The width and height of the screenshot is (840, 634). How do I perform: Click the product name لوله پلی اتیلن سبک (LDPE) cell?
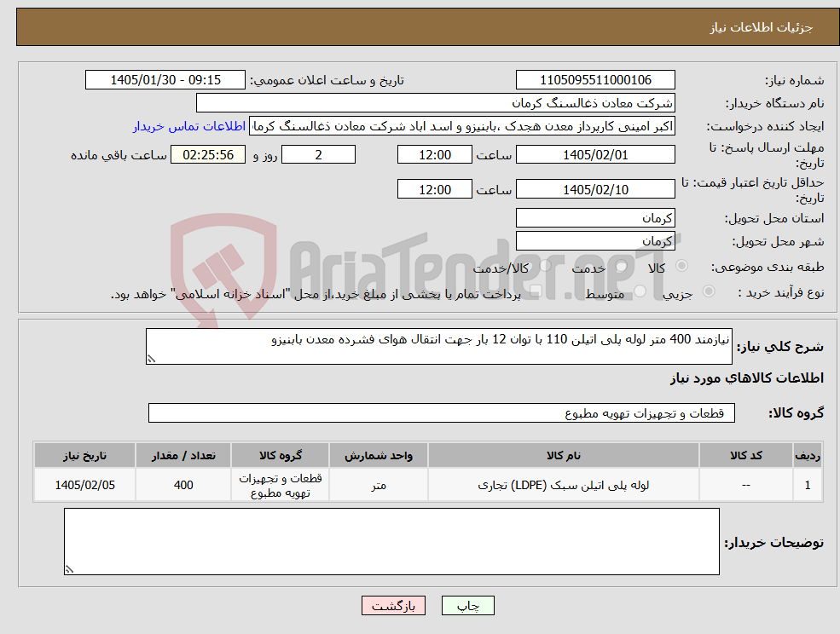tap(563, 485)
